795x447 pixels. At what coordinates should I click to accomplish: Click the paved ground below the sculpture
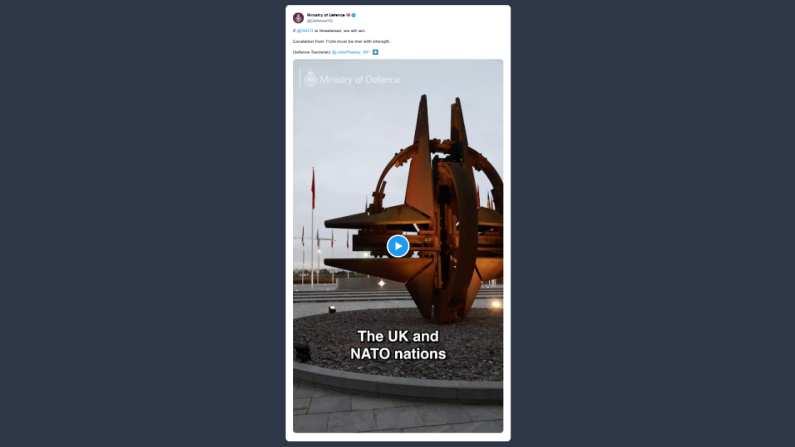398,415
